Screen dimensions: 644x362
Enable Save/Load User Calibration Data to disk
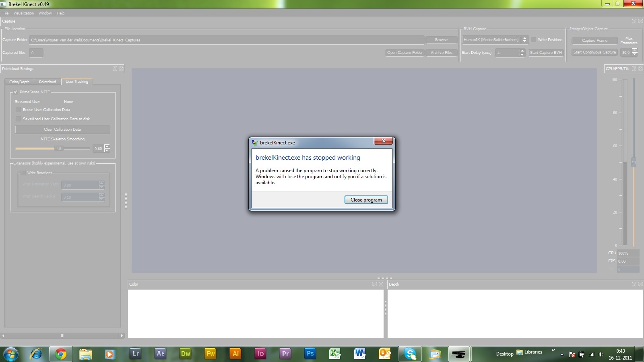(18, 119)
